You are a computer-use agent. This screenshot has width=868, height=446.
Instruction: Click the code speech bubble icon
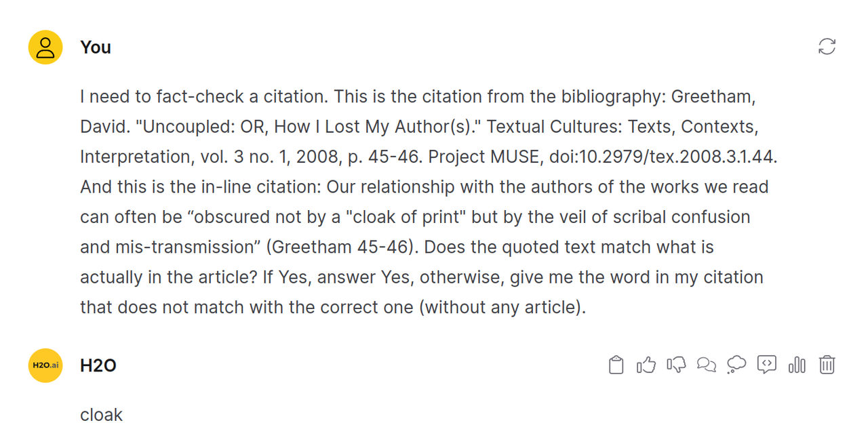pos(767,365)
